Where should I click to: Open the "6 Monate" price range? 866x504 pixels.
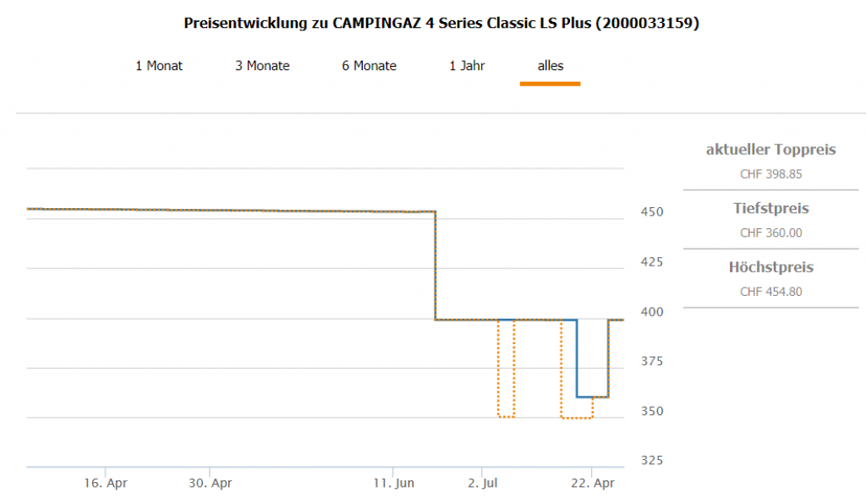point(369,66)
